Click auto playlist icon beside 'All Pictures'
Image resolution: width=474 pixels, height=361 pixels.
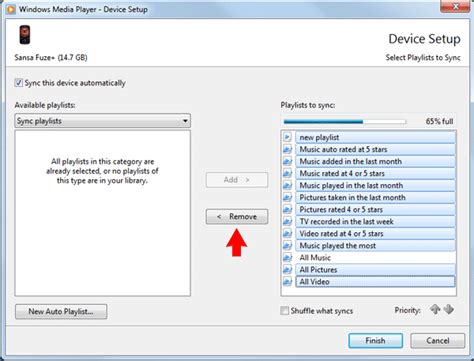[x=288, y=269]
